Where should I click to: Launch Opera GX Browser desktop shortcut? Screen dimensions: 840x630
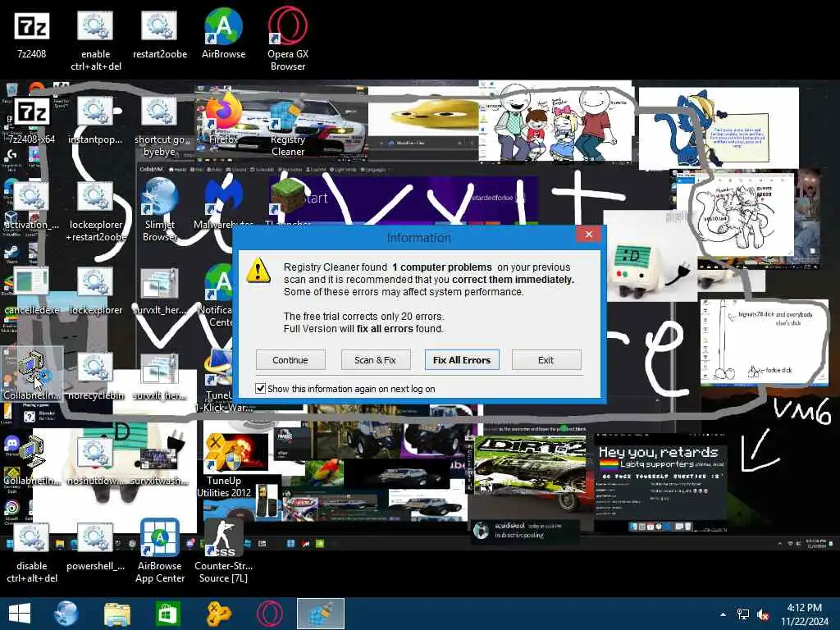288,40
